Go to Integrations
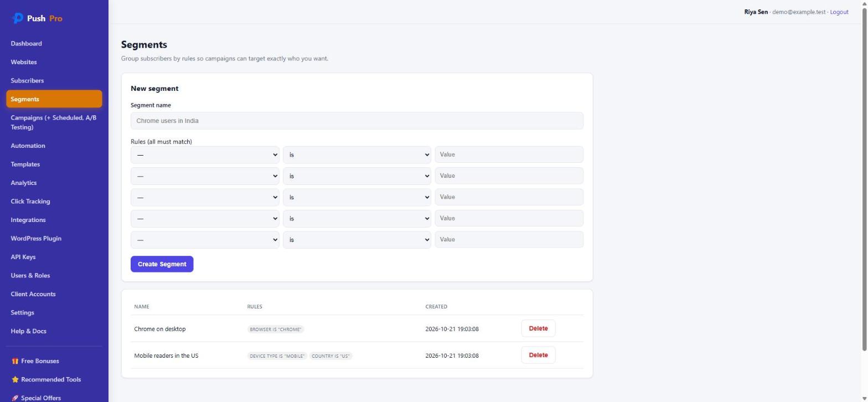This screenshot has width=868, height=402. click(x=54, y=220)
